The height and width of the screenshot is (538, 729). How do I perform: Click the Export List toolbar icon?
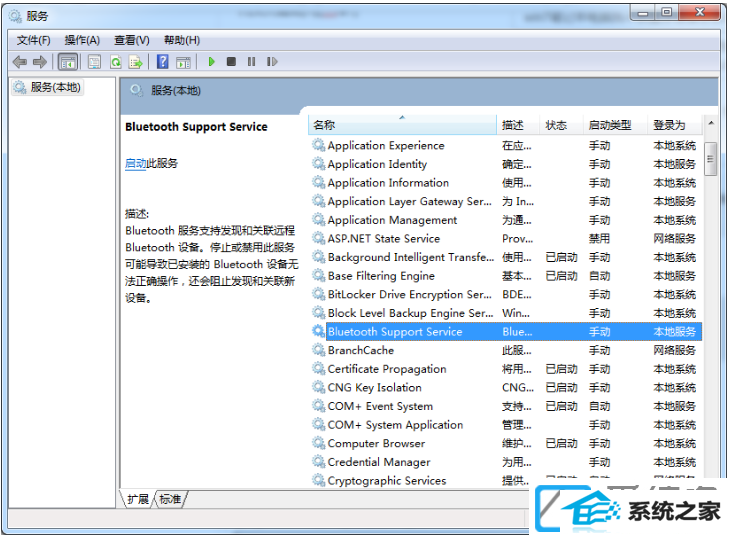click(x=136, y=61)
